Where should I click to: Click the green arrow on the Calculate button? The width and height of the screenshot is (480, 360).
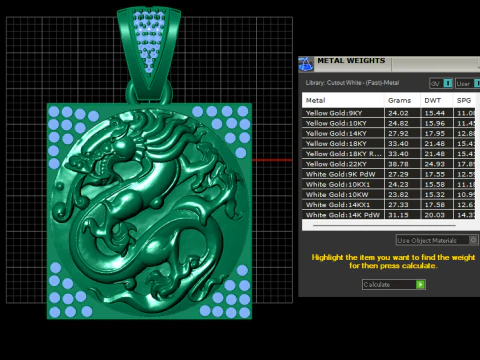[x=420, y=285]
